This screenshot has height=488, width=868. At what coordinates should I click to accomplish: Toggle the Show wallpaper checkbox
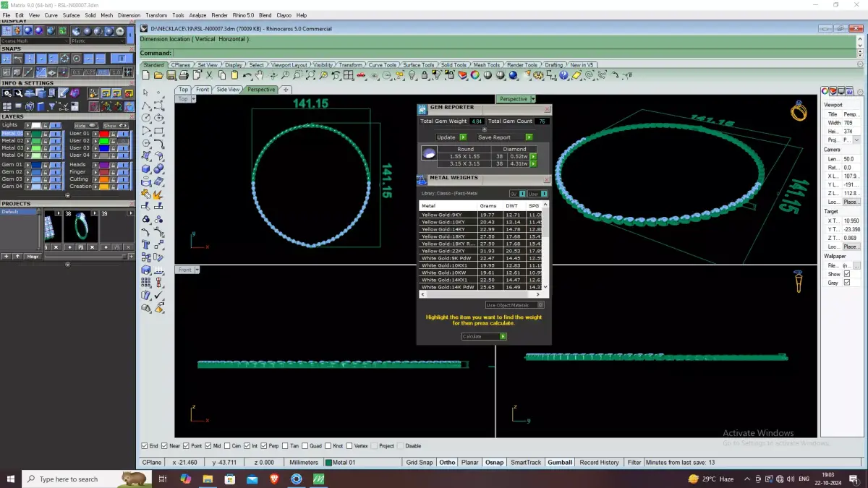[x=847, y=274]
